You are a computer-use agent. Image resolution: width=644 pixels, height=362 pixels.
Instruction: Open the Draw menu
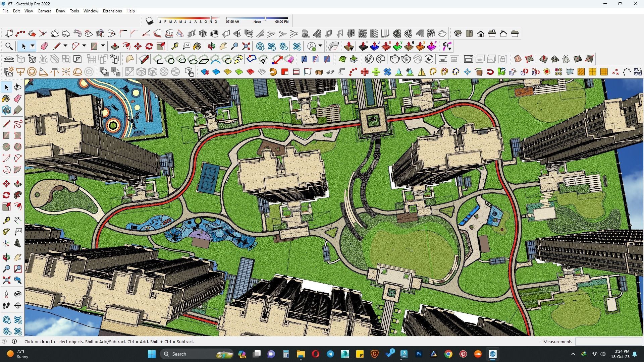coord(60,11)
